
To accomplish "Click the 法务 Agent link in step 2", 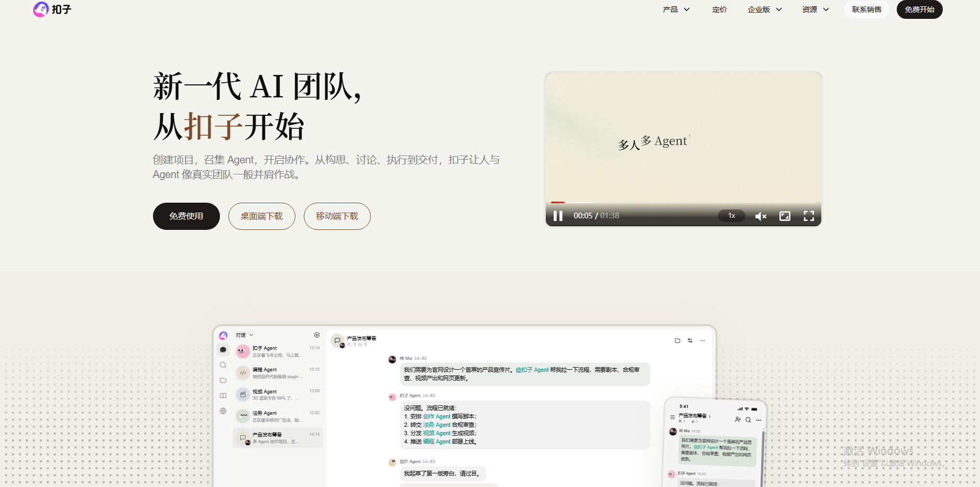I will tap(437, 425).
